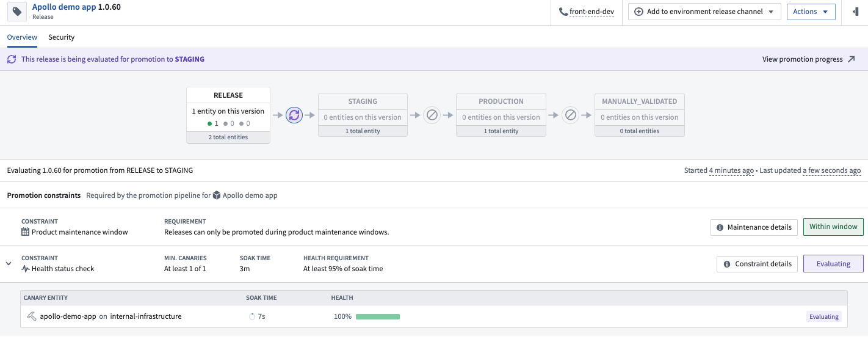Image resolution: width=868 pixels, height=339 pixels.
Task: Open the front-end-dev contact link
Action: [591, 12]
